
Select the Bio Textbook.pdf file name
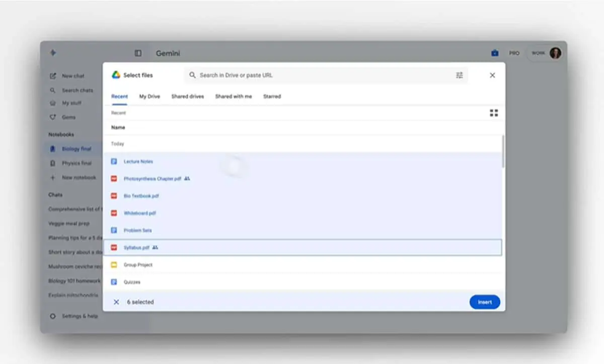point(141,196)
